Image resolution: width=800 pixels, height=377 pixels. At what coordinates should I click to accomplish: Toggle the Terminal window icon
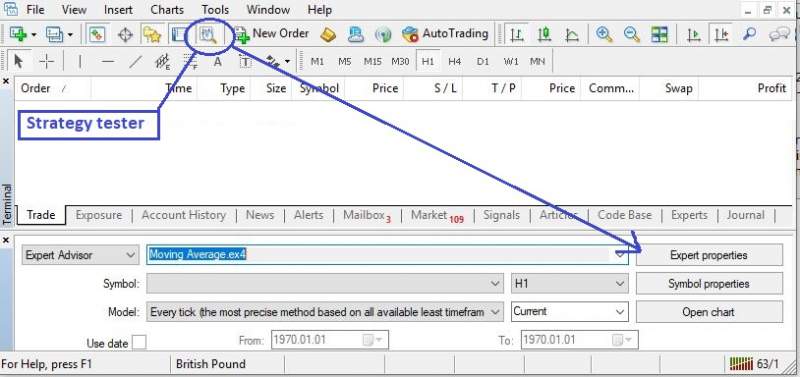tap(179, 35)
